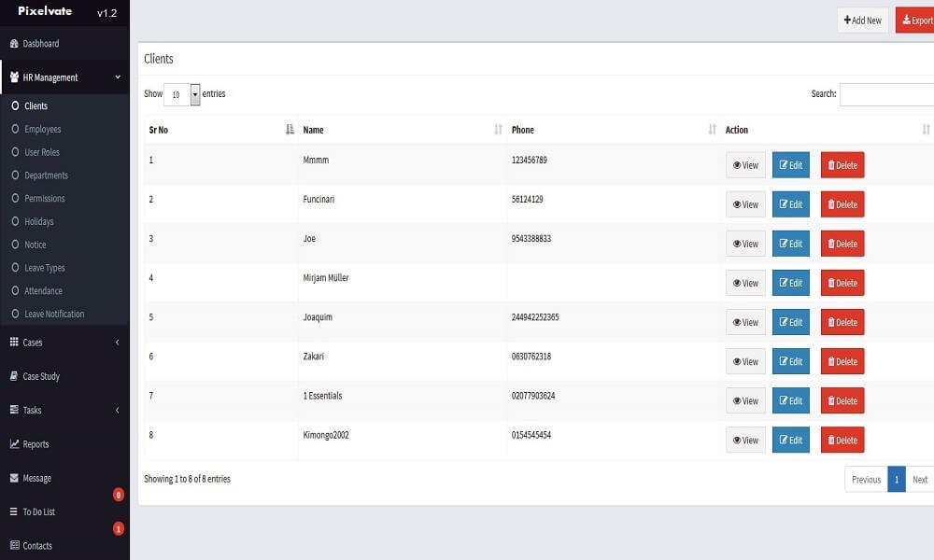Click the Contacts icon in sidebar
This screenshot has width=934, height=560.
(x=14, y=546)
